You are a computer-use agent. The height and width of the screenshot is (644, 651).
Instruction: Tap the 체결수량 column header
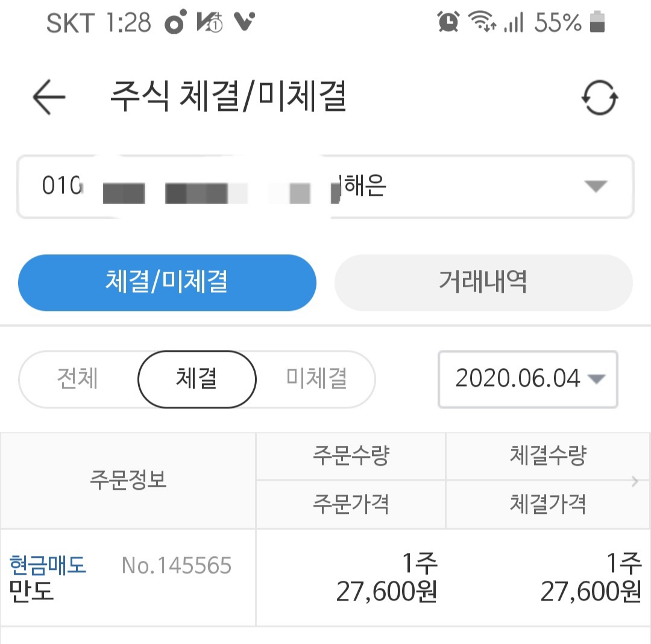click(547, 456)
